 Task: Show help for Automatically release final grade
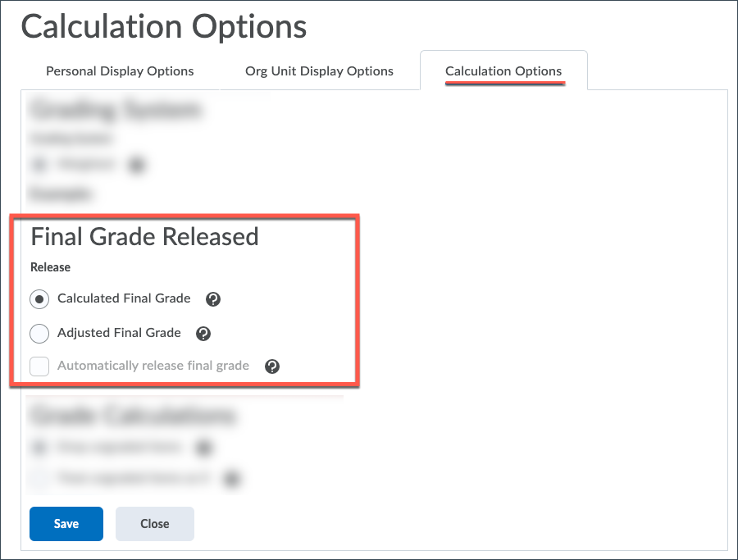272,367
